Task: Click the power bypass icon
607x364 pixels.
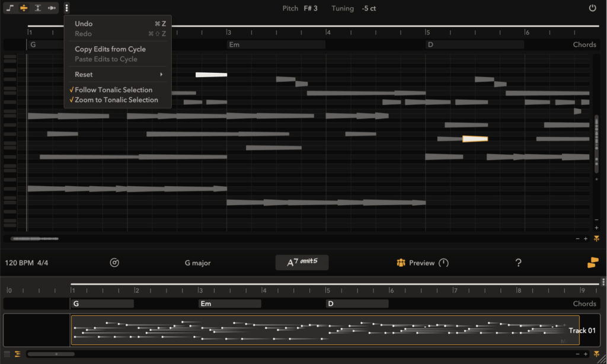Action: tap(592, 8)
